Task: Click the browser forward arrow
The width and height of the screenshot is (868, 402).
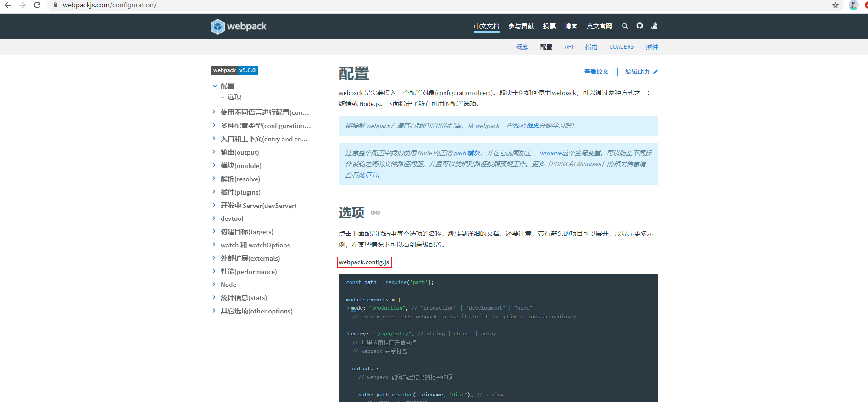Action: tap(22, 5)
